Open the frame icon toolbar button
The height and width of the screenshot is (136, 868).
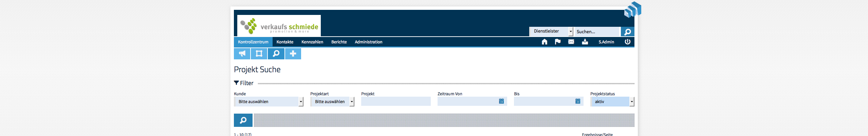pos(259,54)
